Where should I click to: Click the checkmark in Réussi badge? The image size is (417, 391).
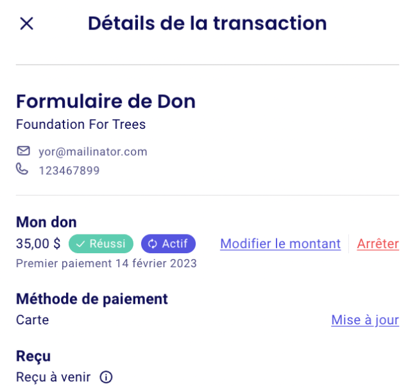point(80,244)
